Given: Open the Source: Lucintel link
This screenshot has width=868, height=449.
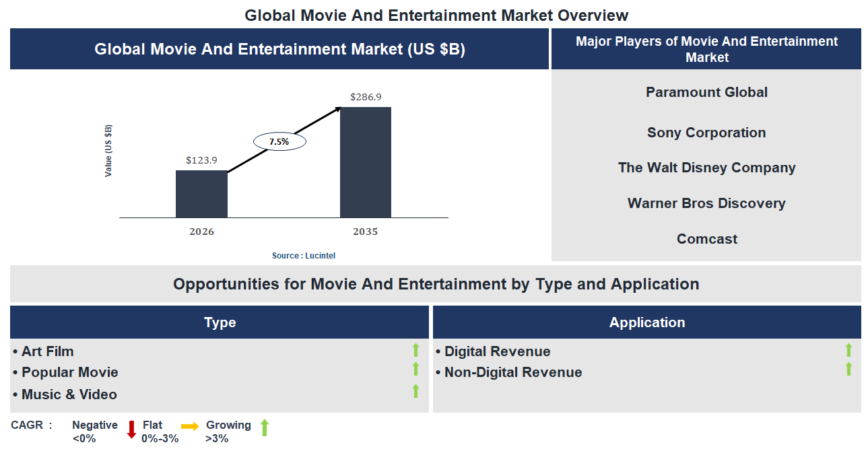Looking at the screenshot, I should [302, 255].
